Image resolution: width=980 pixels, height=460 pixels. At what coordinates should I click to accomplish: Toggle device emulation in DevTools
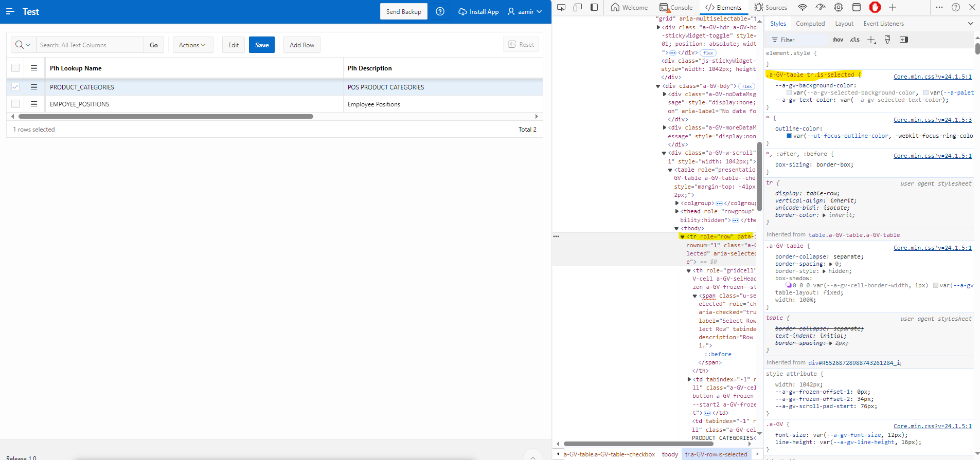pos(578,7)
